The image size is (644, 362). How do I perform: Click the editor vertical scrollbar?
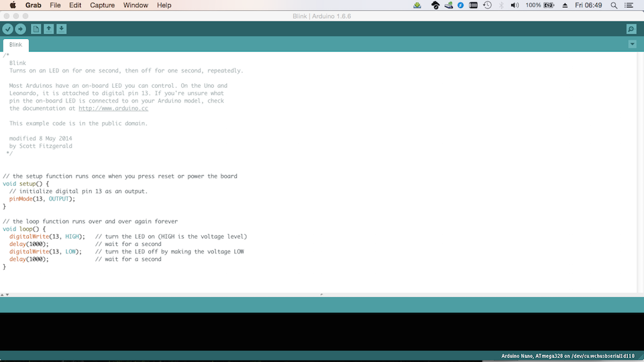(x=640, y=172)
